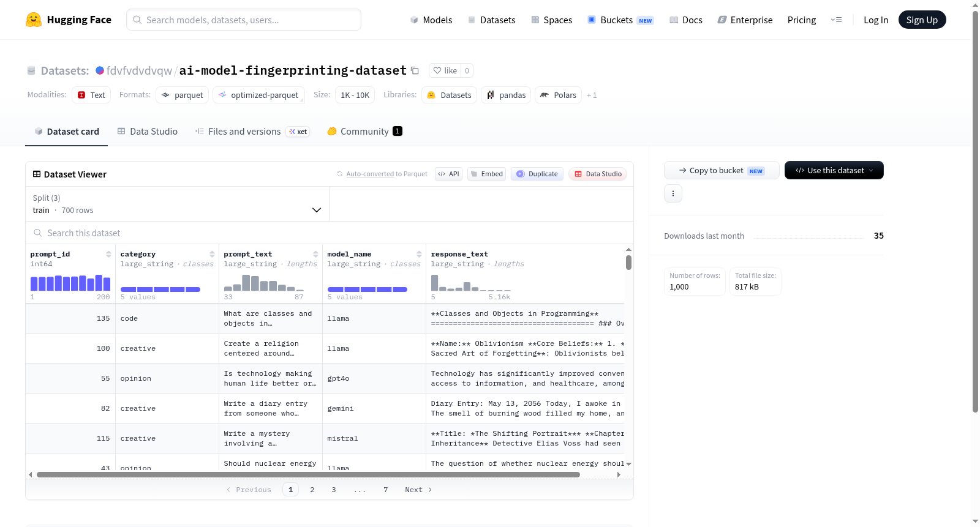Viewport: 980px width, 527px height.
Task: Show additional libraries via +1
Action: point(592,95)
